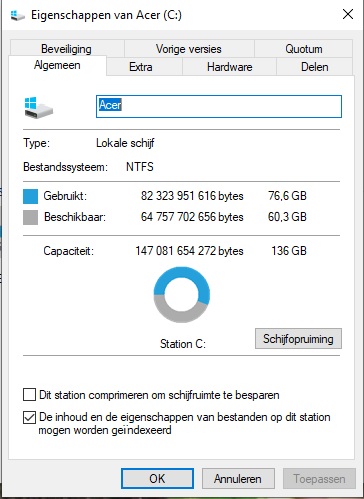Select the Quotum tab

point(304,49)
